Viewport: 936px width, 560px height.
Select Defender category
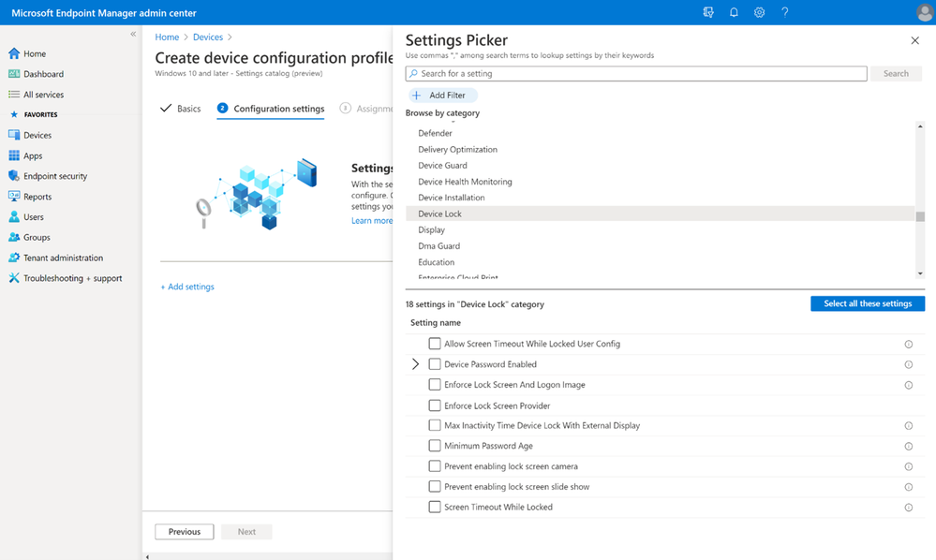click(x=435, y=133)
